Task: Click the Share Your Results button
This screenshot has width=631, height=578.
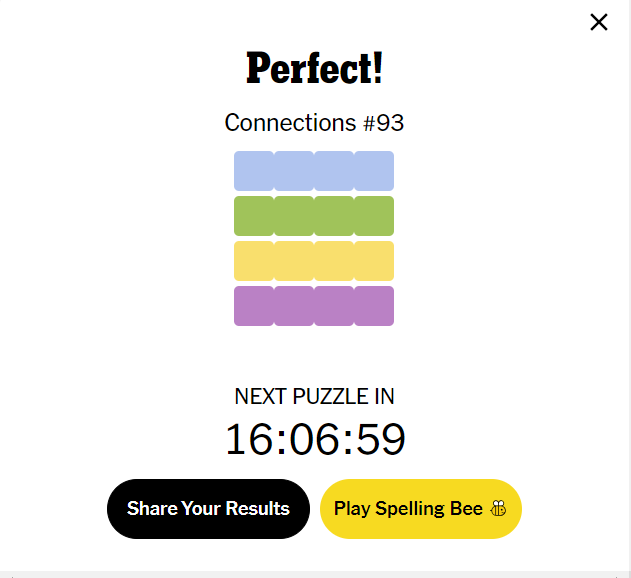Action: [208, 509]
